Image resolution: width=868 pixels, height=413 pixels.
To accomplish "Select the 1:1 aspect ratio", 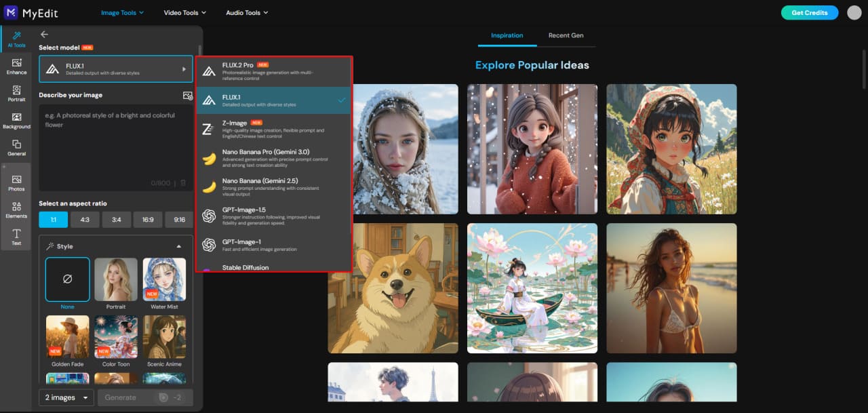I will [x=54, y=220].
